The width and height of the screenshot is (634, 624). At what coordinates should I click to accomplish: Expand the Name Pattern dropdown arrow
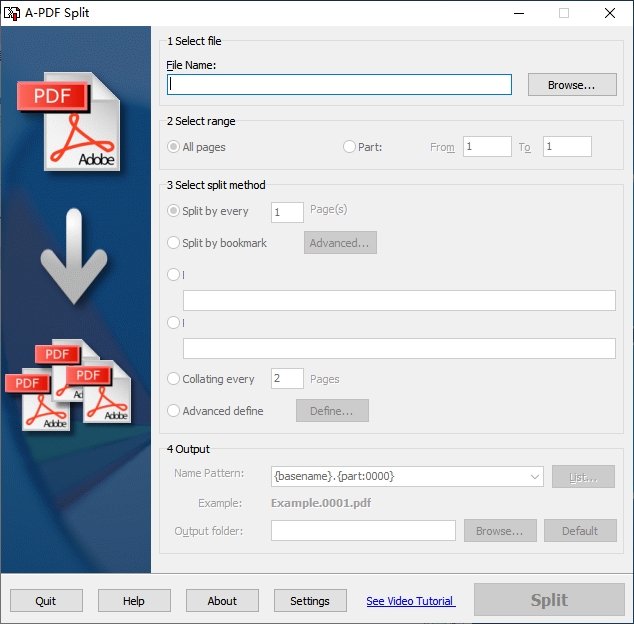pyautogui.click(x=535, y=476)
